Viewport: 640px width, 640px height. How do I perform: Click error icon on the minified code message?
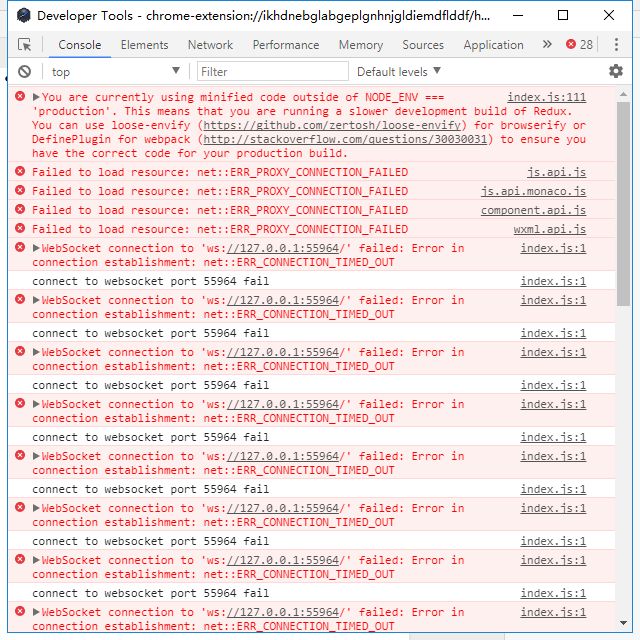coord(20,96)
